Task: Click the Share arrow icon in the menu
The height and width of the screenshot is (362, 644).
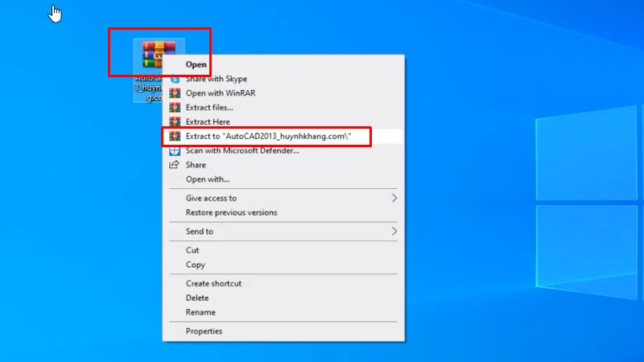Action: click(174, 165)
